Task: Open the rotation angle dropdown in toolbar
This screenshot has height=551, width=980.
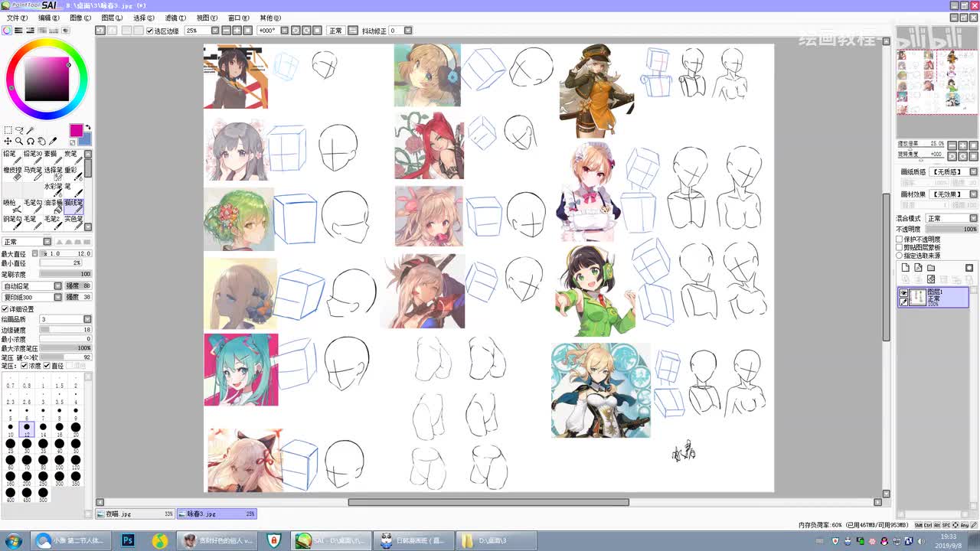Action: [284, 31]
